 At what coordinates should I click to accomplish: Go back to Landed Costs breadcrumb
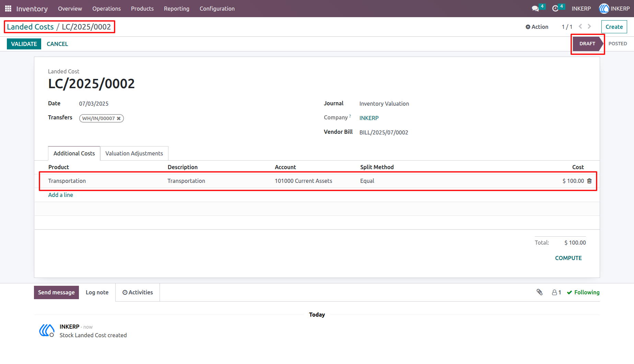click(x=30, y=27)
